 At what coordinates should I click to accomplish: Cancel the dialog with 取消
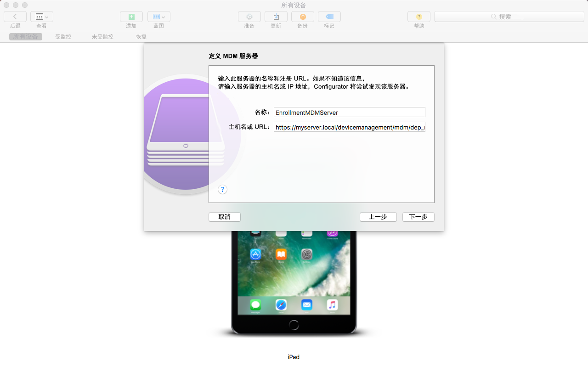pos(225,217)
